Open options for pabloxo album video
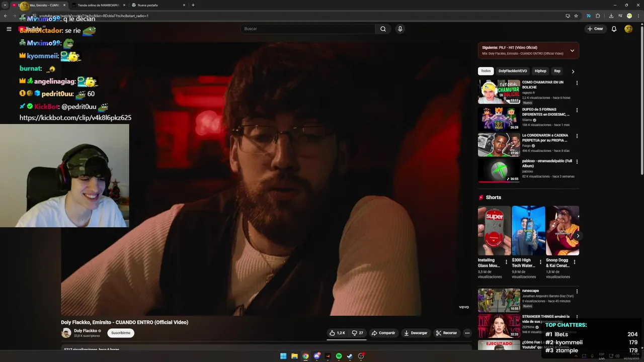Viewport: 644px width, 362px height. 577,162
